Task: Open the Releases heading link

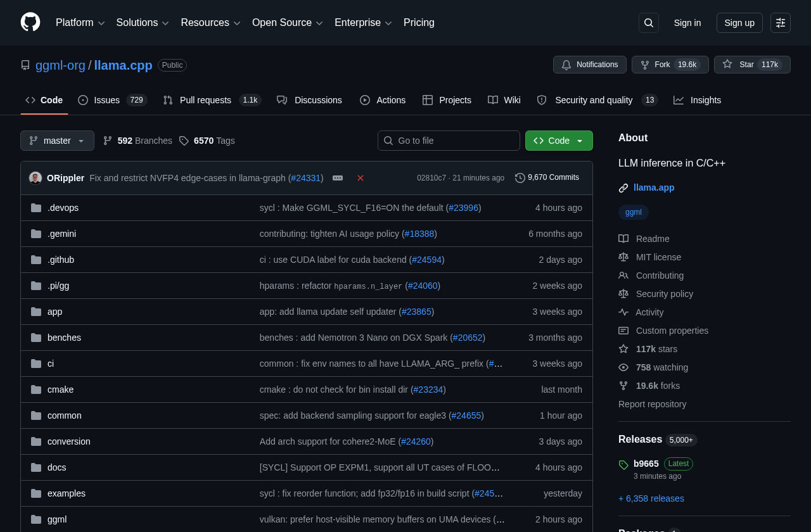Action: (x=640, y=440)
